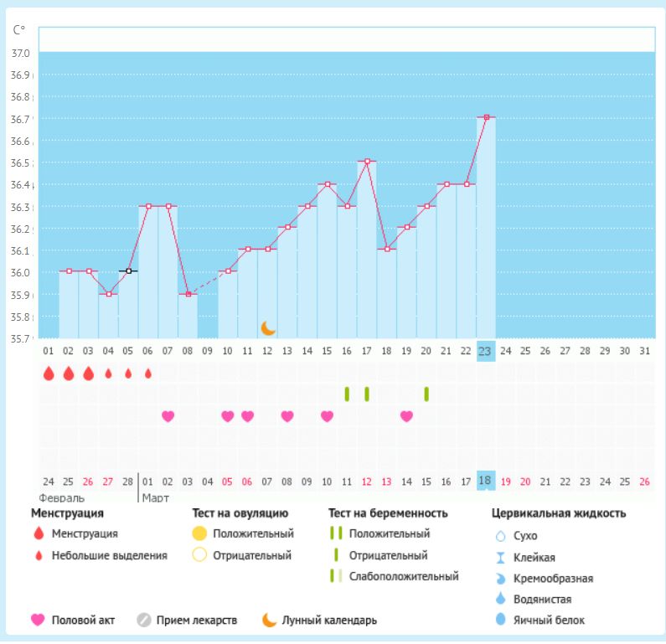Click the Яичный белок cervical fluid icon

coord(501,620)
